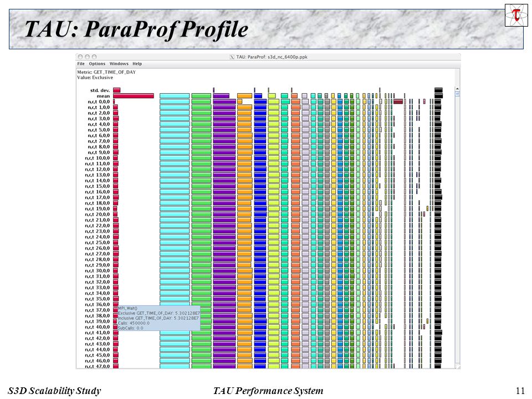Click the 'Calls: 450000.0' tooltip line
This screenshot has width=532, height=399.
click(134, 323)
